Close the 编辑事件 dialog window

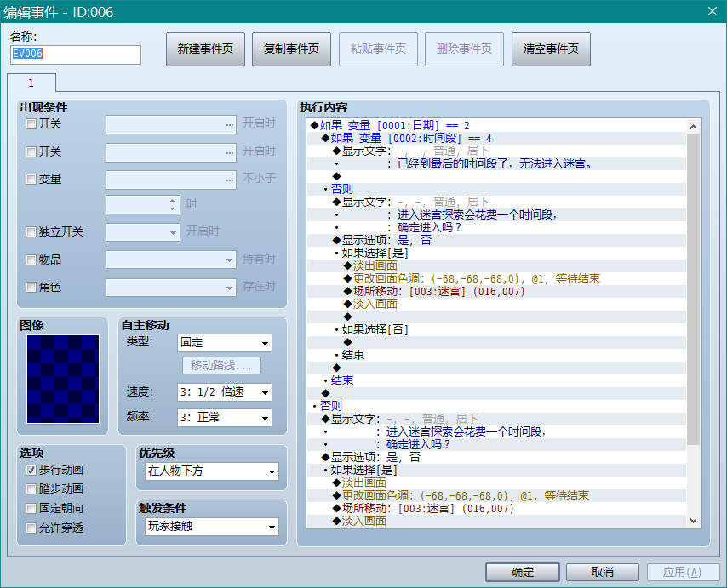[x=713, y=11]
